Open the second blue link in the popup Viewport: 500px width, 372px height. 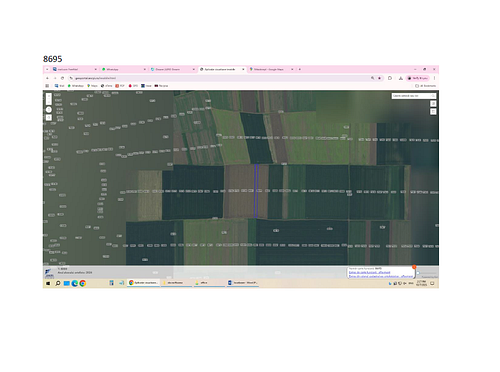pos(380,276)
